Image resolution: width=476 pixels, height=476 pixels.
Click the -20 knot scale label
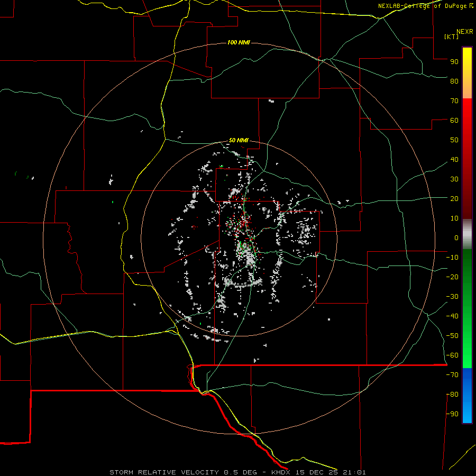[452, 277]
